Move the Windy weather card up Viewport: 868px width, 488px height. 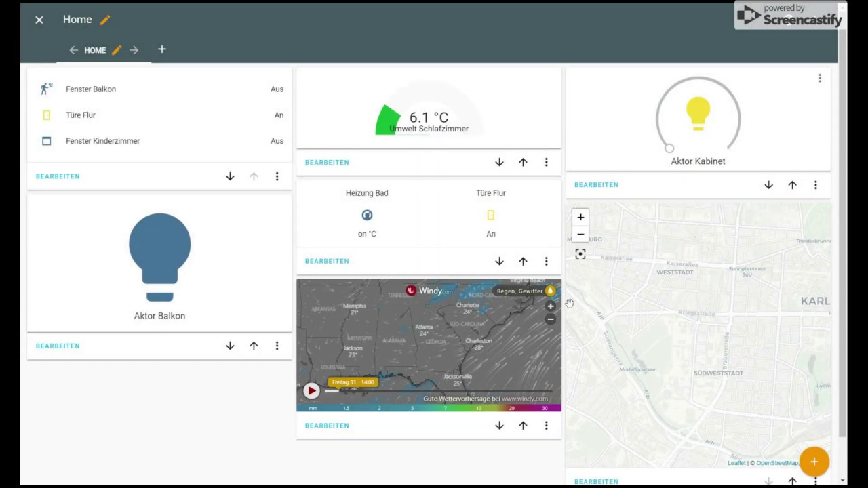523,426
